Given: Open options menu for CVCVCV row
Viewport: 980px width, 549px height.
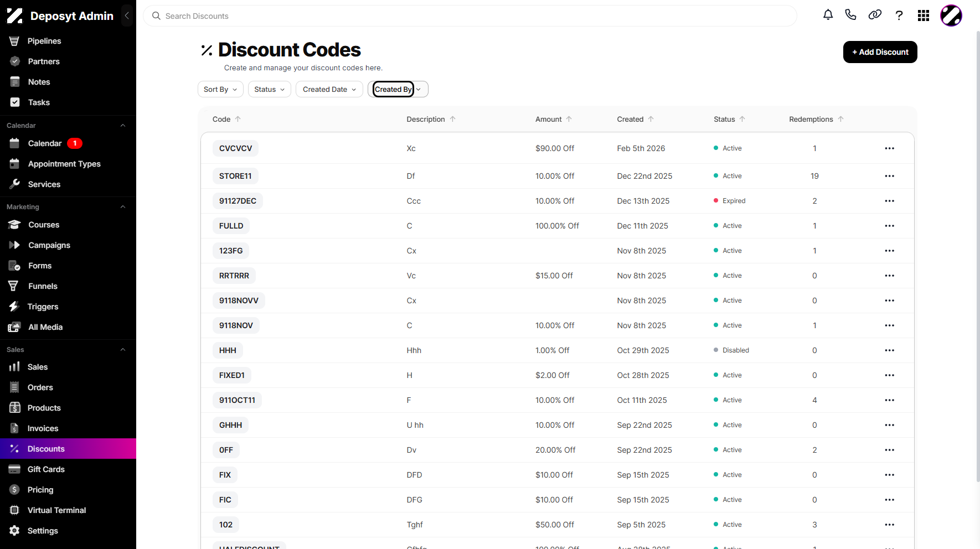Looking at the screenshot, I should (889, 148).
